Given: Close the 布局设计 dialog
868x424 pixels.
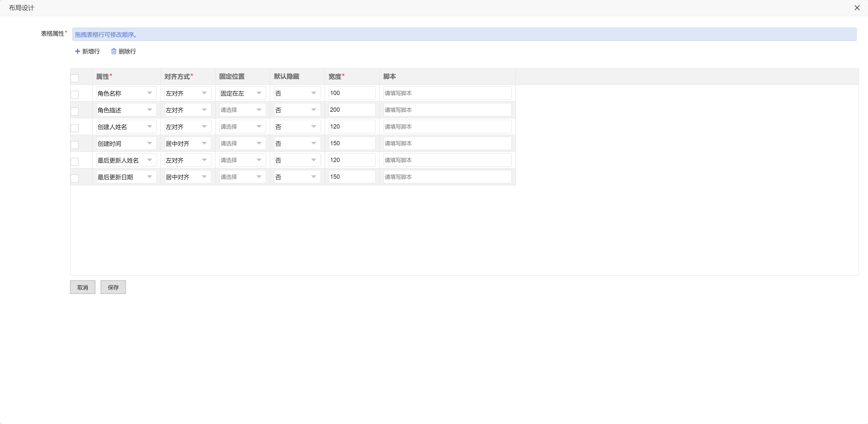Looking at the screenshot, I should pyautogui.click(x=857, y=8).
